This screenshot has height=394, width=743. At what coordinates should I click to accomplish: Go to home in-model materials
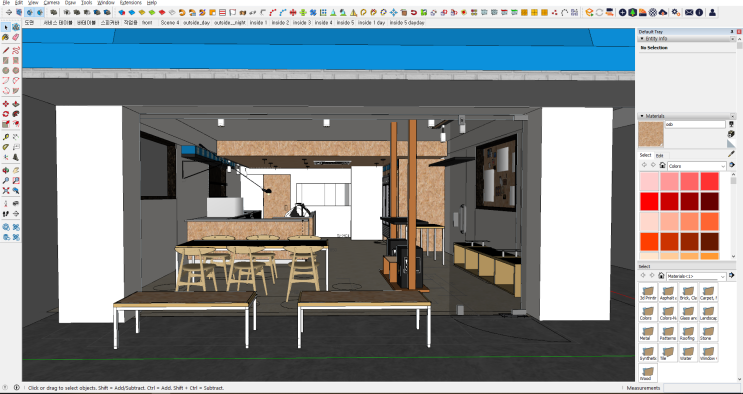tap(662, 165)
